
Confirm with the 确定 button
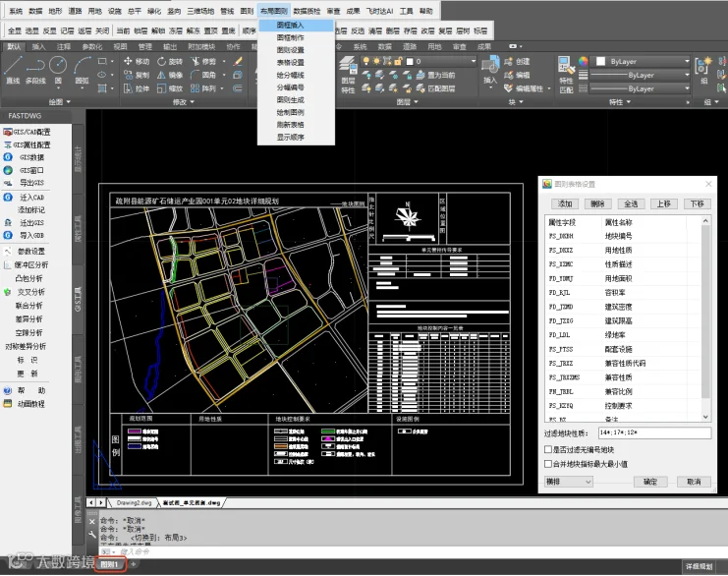[x=650, y=482]
